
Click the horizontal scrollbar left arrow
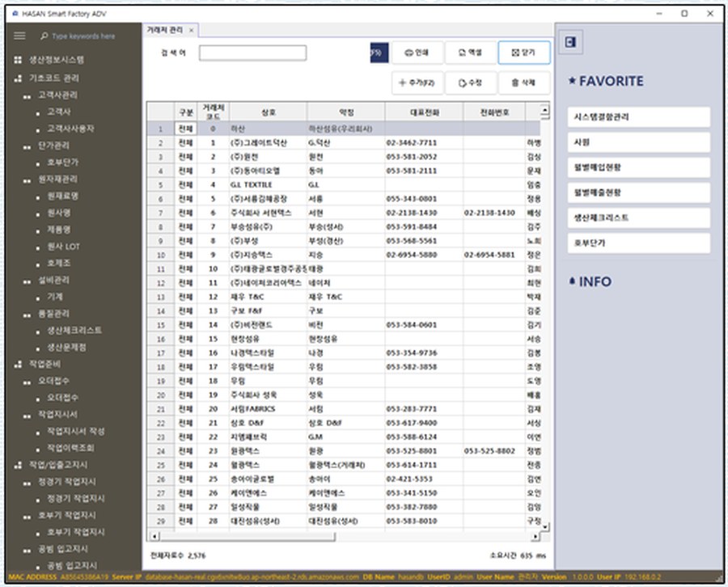tap(155, 536)
